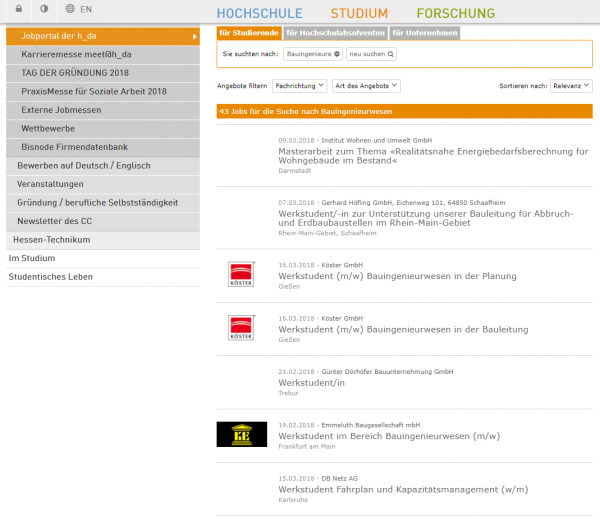Open Werkstudent Bauingenieurwesen in der Bauleitung
The height and width of the screenshot is (525, 600).
tap(403, 330)
